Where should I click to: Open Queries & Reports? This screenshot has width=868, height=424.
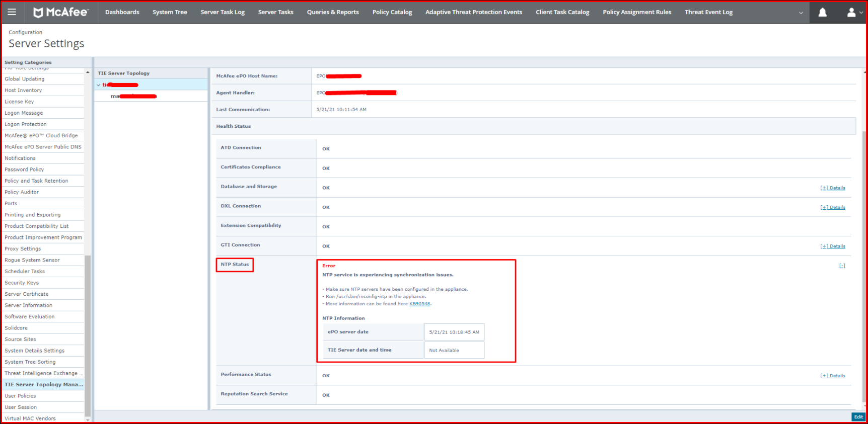(333, 12)
